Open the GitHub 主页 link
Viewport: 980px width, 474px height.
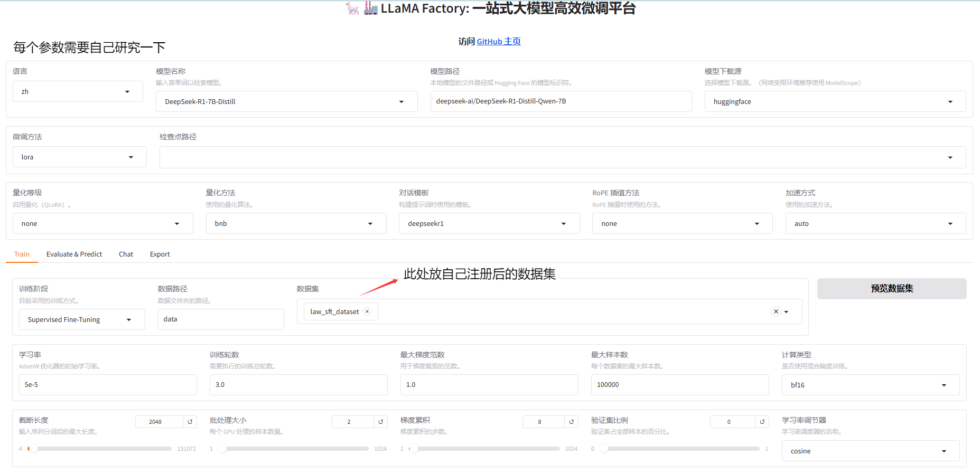pos(499,42)
